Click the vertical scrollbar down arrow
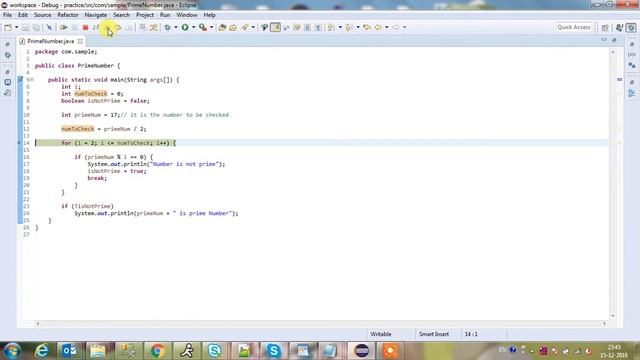The width and height of the screenshot is (640, 360). coord(613,316)
